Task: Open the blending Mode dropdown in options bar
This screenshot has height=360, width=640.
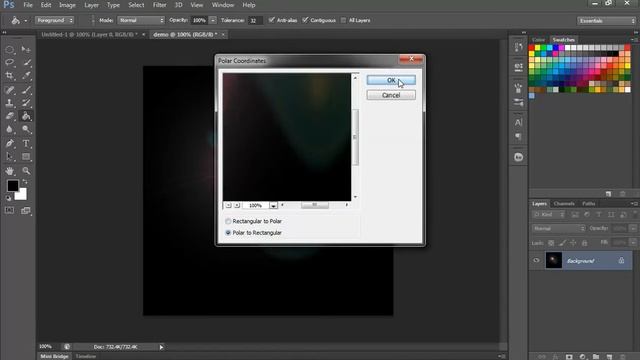Action: click(x=141, y=20)
